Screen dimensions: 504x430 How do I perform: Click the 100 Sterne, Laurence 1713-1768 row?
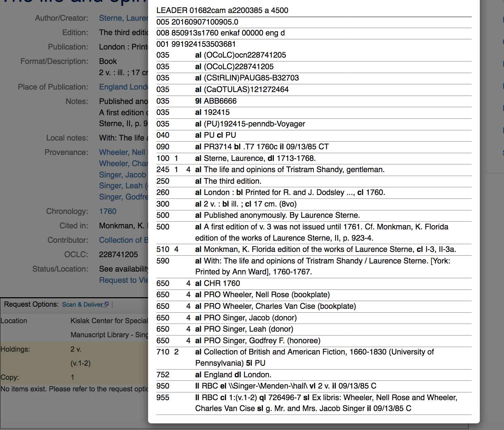314,158
